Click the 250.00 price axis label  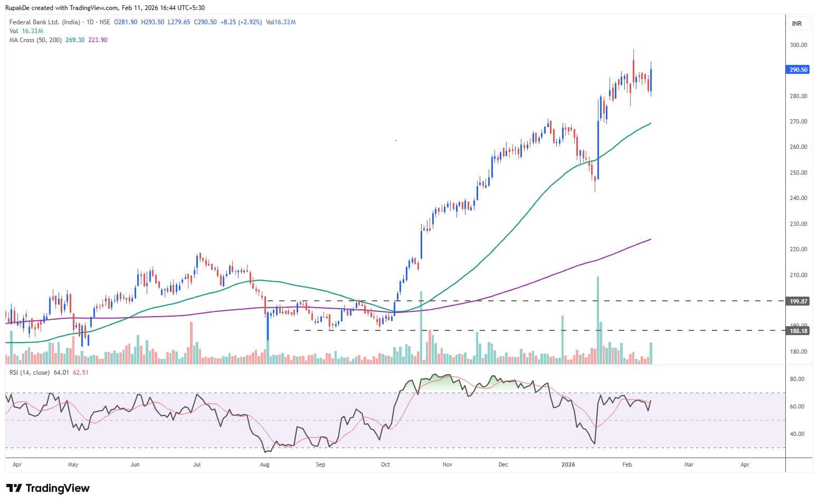pyautogui.click(x=798, y=173)
